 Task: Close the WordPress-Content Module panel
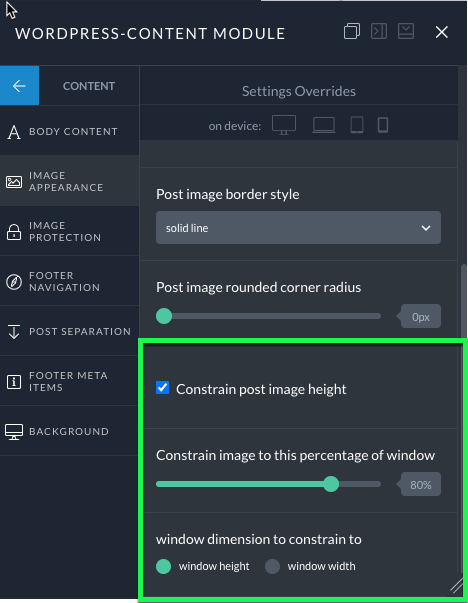442,32
